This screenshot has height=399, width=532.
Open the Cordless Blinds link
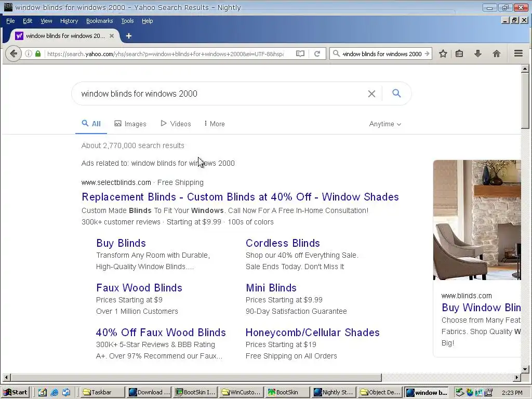(x=283, y=243)
